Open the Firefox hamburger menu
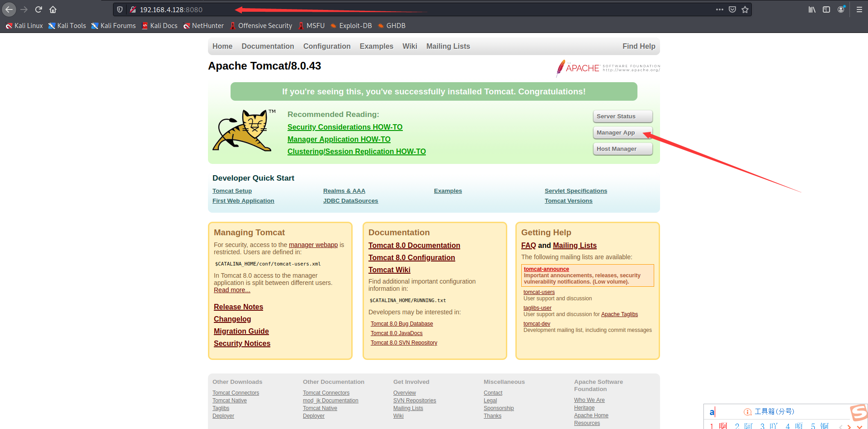 tap(859, 9)
